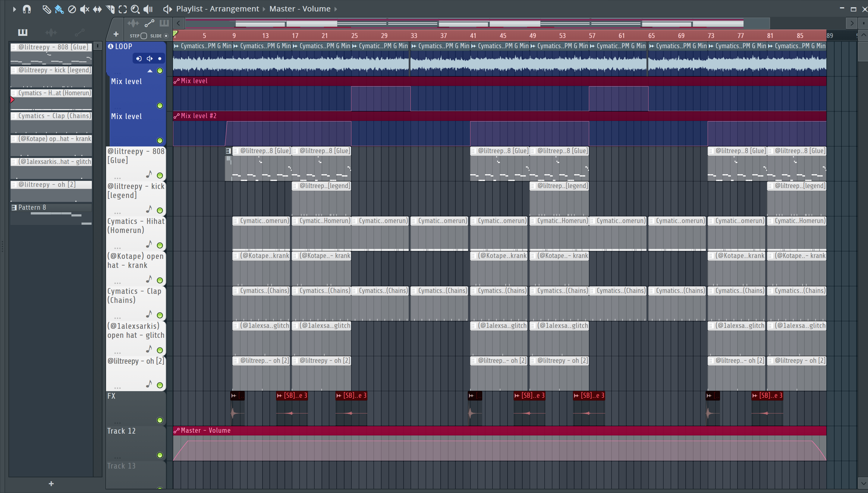Click the speaker icon before Playlist title

click(167, 9)
